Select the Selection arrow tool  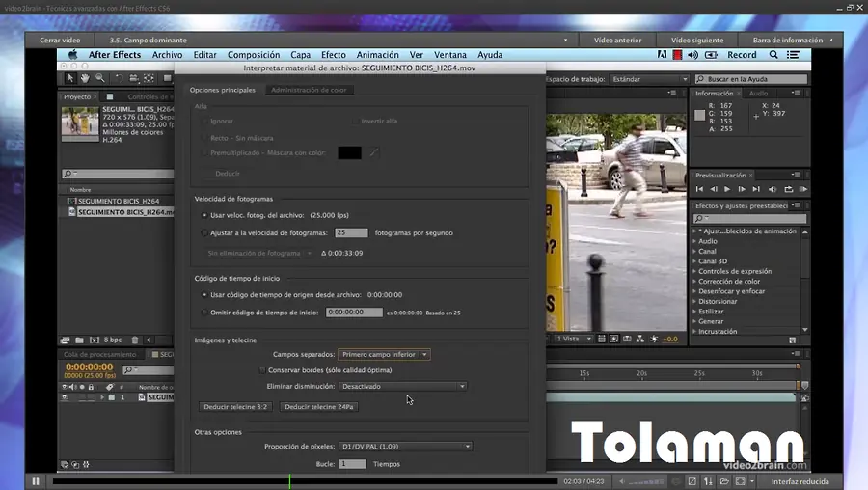click(70, 77)
